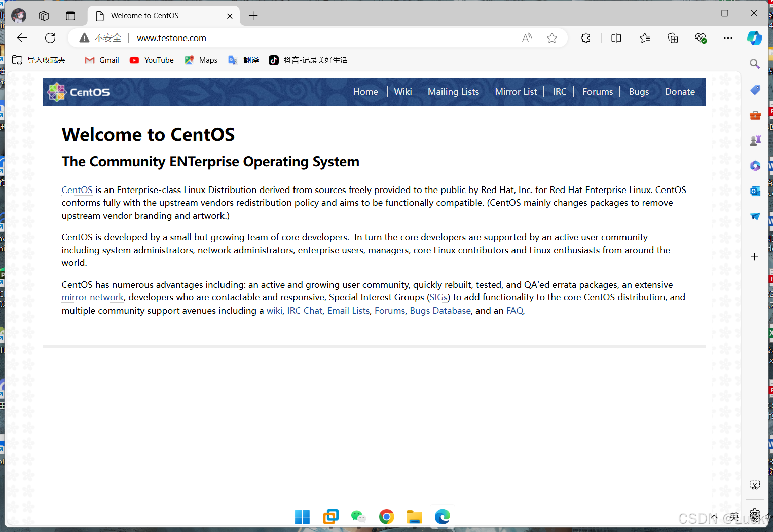
Task: Open Forums in CentOS navigation
Action: [598, 92]
